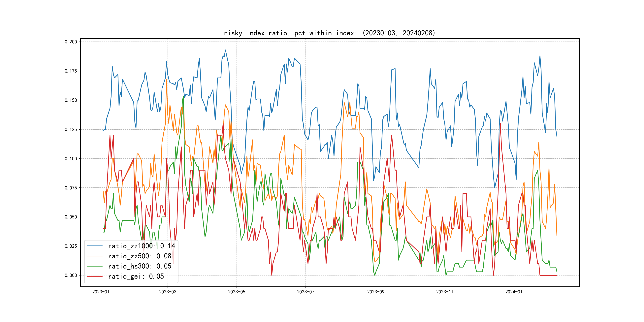Click the 0.100 y-axis tick label
This screenshot has width=644, height=322.
point(71,158)
